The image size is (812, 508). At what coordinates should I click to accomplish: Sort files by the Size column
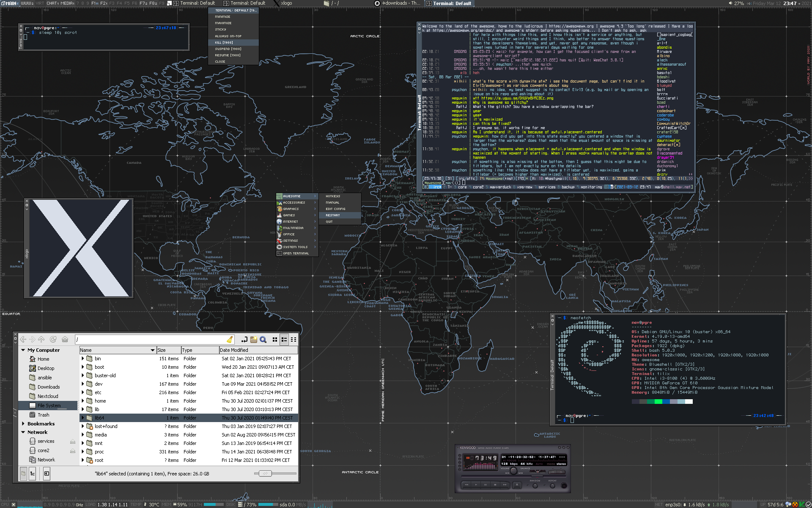click(168, 350)
